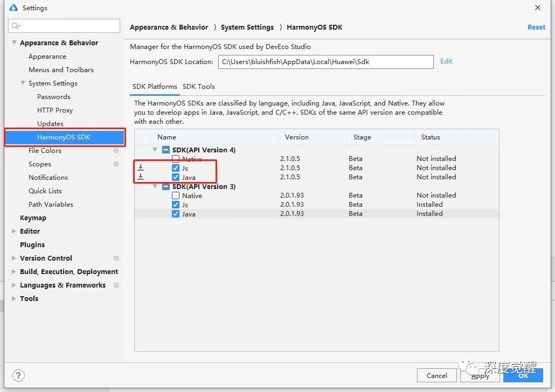Expand the Editor settings node
Image resolution: width=555 pixels, height=392 pixels.
(x=14, y=231)
